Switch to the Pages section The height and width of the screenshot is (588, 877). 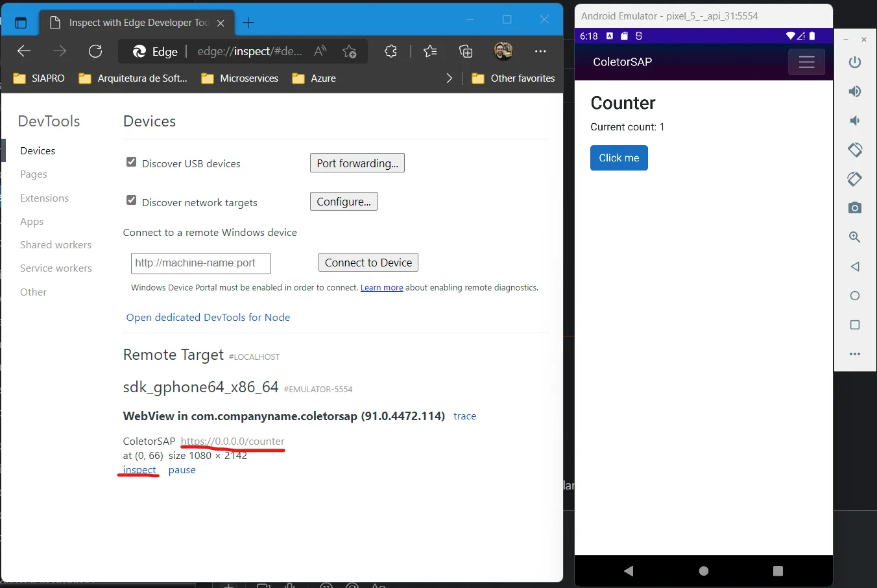pos(34,174)
